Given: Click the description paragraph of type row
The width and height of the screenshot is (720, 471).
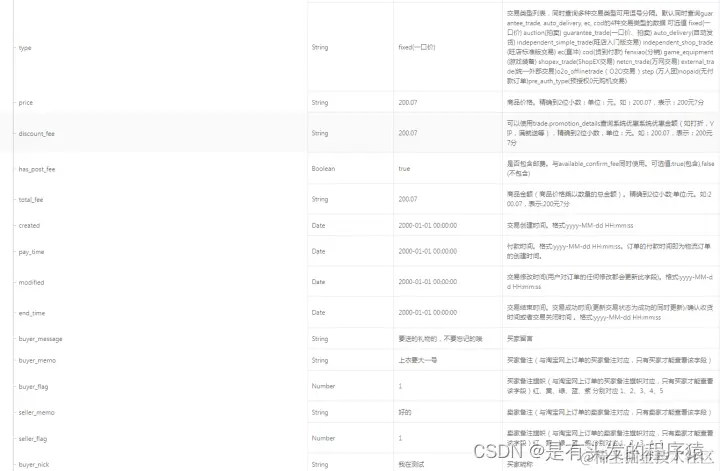Looking at the screenshot, I should pyautogui.click(x=610, y=47).
